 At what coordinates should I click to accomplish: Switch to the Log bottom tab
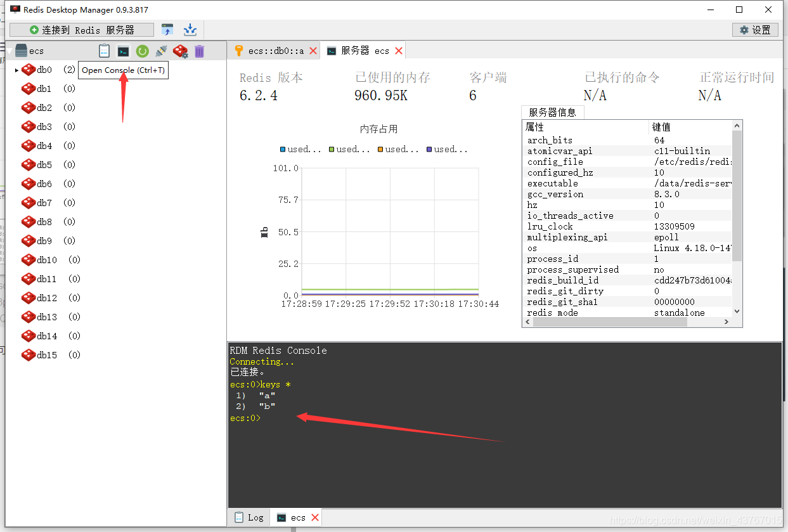click(249, 517)
